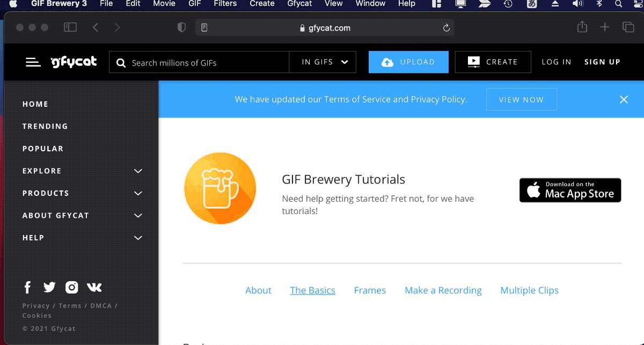Open the Filters menu in menu bar
The image size is (644, 345).
coord(225,4)
